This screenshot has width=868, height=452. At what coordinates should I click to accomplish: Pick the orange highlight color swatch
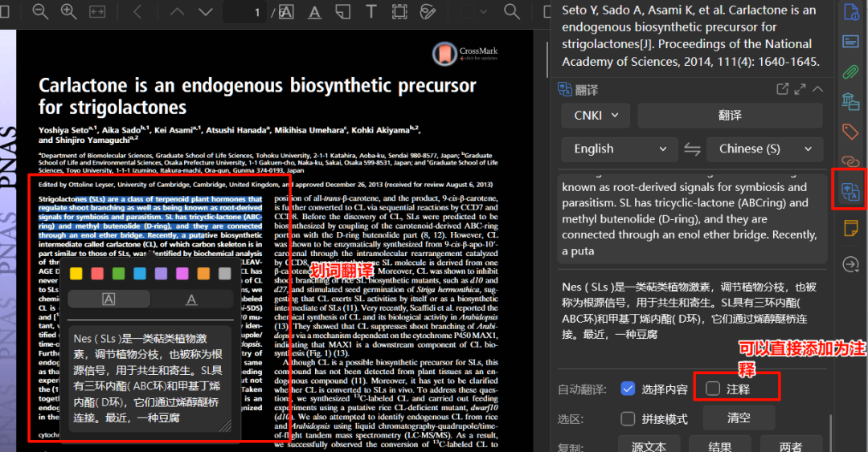click(203, 273)
